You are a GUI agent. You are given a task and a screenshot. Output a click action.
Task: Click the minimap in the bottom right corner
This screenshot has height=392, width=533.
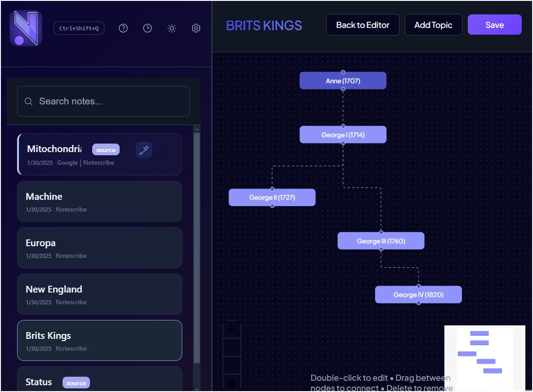[x=485, y=358]
